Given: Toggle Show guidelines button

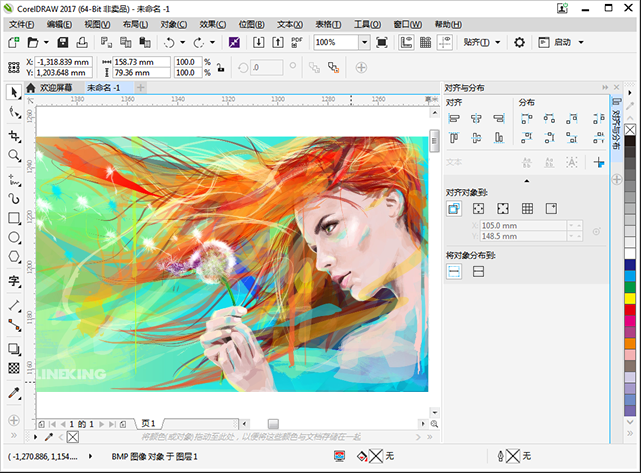Looking at the screenshot, I should coord(445,42).
